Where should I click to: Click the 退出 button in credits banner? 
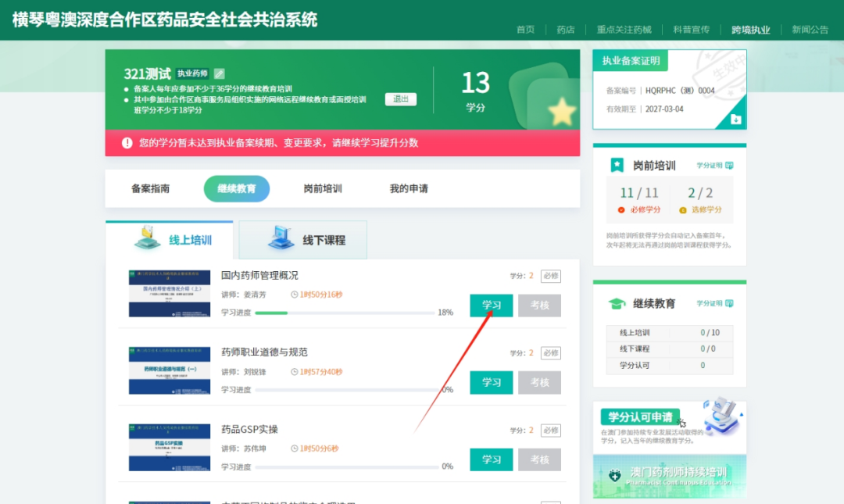coord(399,99)
